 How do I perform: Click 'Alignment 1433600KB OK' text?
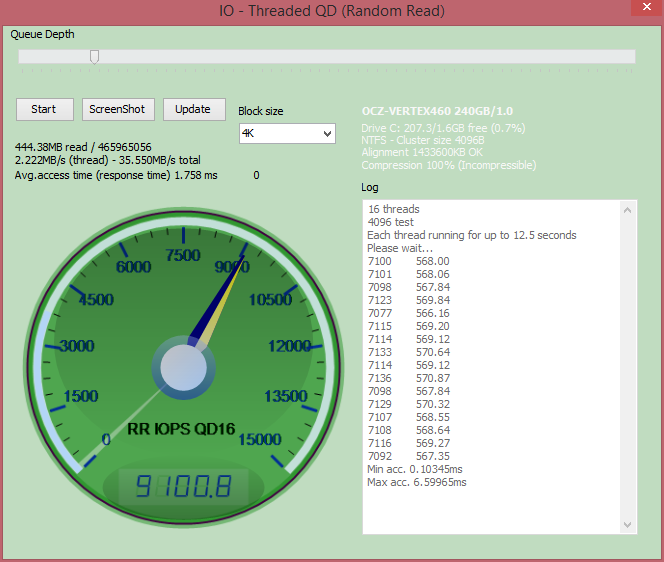[x=422, y=152]
